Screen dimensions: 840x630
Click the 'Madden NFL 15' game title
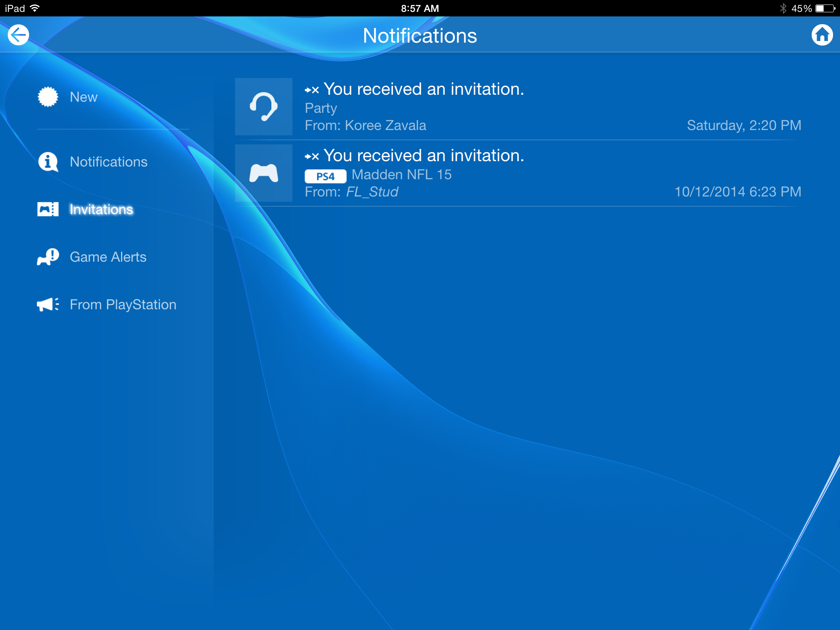point(402,175)
